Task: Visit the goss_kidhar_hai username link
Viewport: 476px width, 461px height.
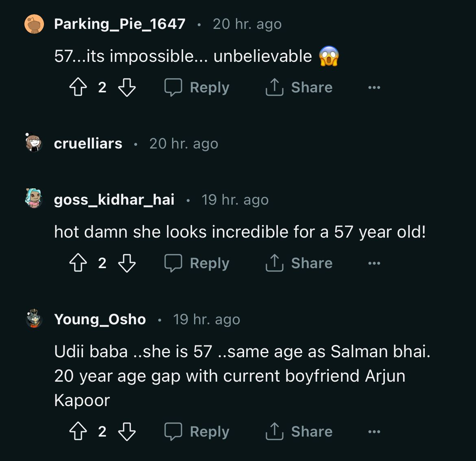Action: click(114, 200)
